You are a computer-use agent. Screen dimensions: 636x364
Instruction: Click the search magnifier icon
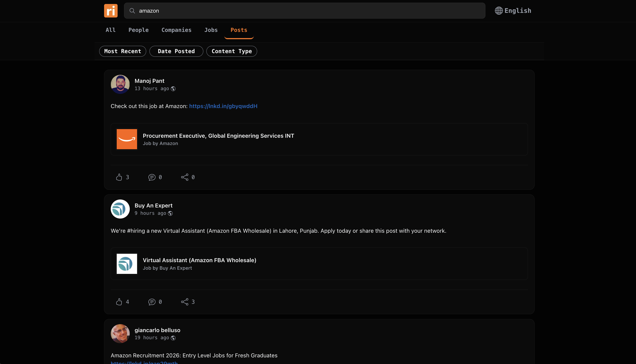(x=132, y=11)
